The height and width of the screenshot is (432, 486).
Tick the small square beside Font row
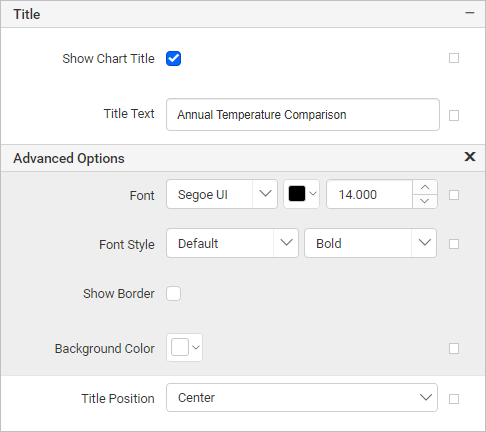pos(454,195)
